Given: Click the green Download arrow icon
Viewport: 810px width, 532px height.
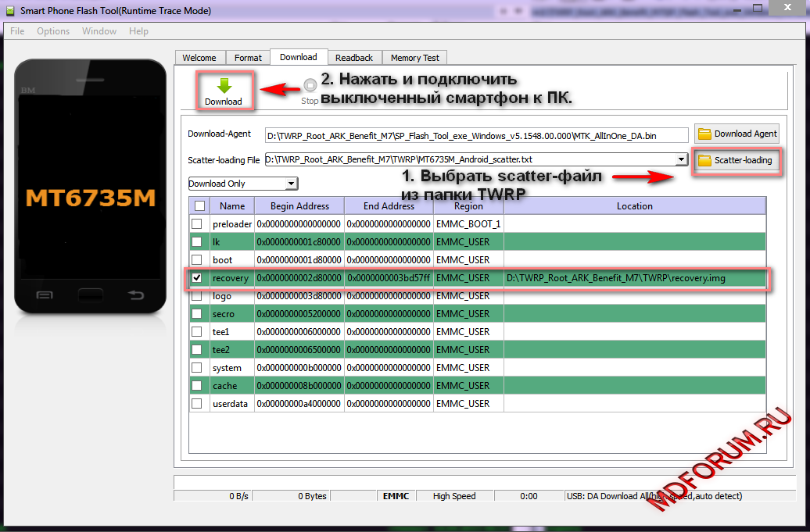Looking at the screenshot, I should 224,86.
